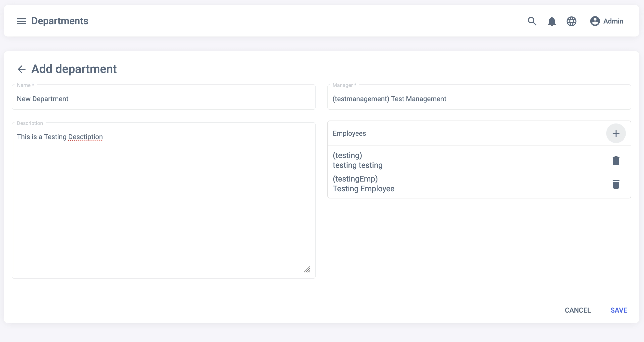Click the Departments page title
The width and height of the screenshot is (644, 342).
pos(60,21)
